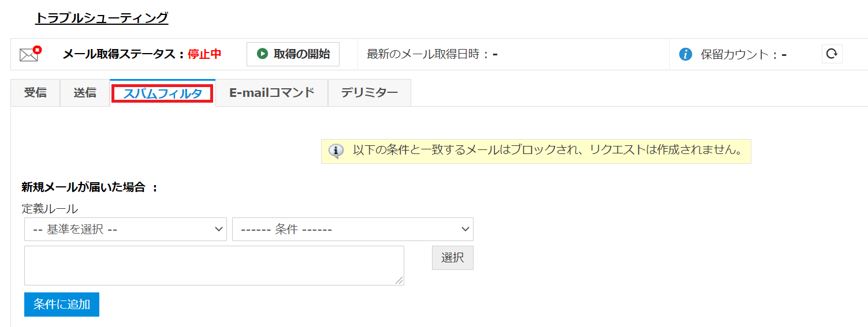Click the mail fetch status envelope icon

point(29,54)
